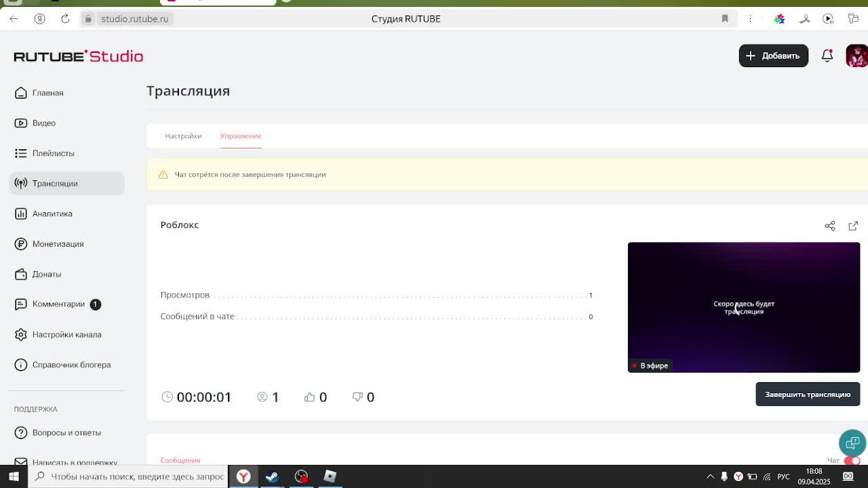The width and height of the screenshot is (868, 488).
Task: Open stream in new window icon
Action: (853, 226)
